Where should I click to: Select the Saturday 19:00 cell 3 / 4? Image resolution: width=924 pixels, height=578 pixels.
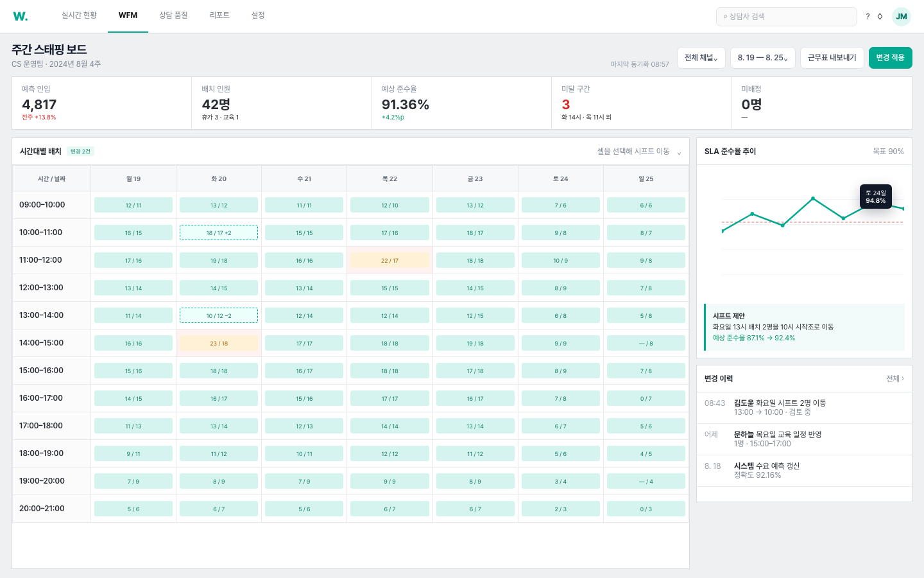[x=561, y=481]
